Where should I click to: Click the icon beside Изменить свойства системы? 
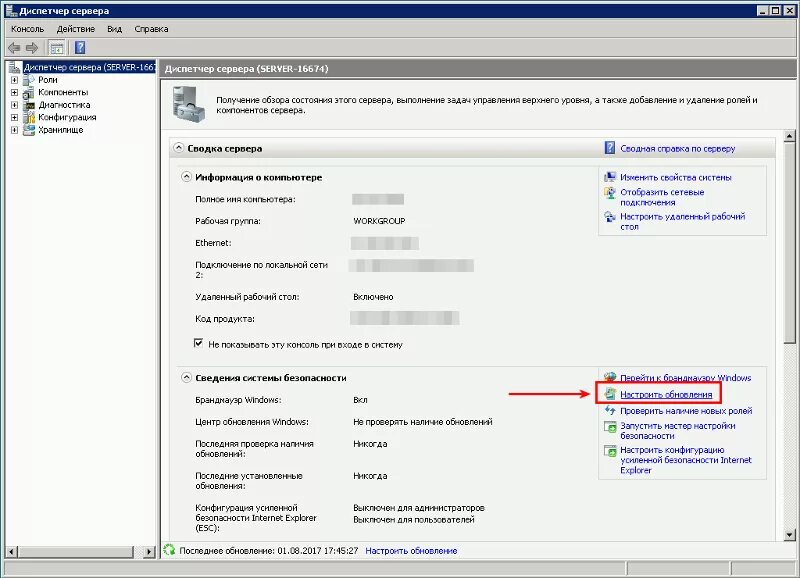tap(610, 177)
